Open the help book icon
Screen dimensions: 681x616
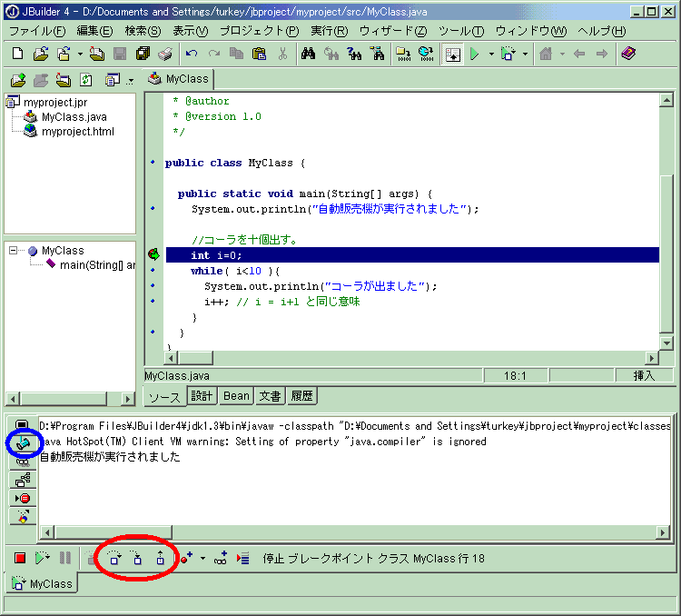tap(628, 54)
